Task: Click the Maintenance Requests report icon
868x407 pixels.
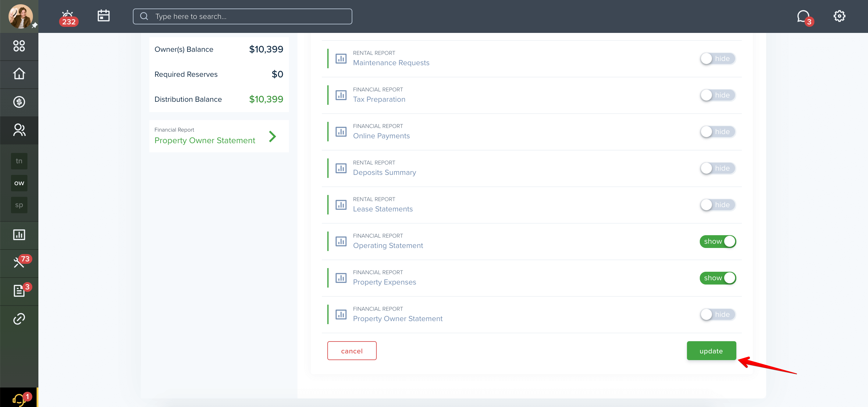Action: click(x=341, y=58)
